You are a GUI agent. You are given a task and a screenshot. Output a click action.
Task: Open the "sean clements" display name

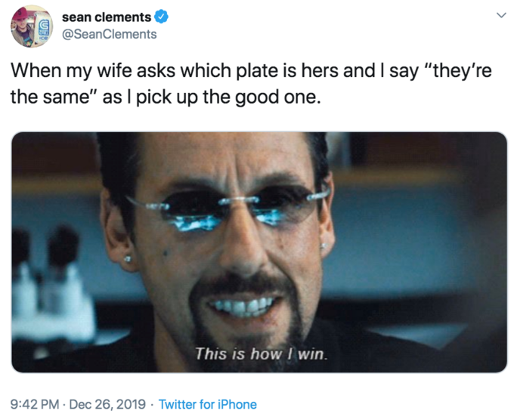point(107,17)
